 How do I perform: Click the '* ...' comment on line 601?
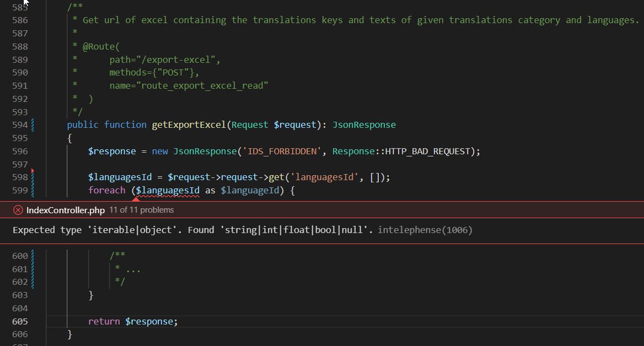[x=128, y=269]
